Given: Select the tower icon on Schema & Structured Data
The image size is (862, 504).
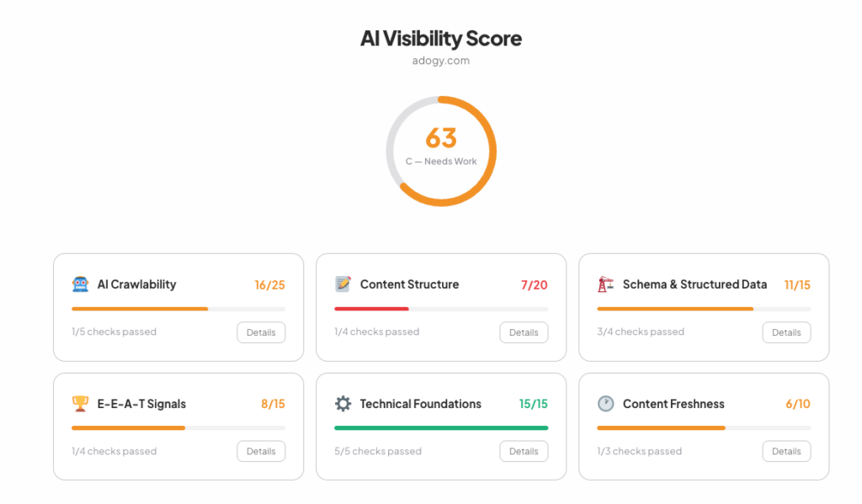Looking at the screenshot, I should pos(604,284).
